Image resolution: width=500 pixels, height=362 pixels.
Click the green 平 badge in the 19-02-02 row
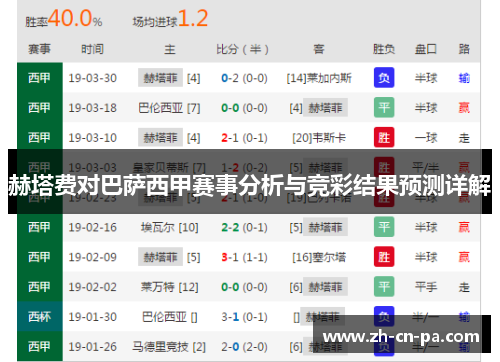(x=384, y=286)
